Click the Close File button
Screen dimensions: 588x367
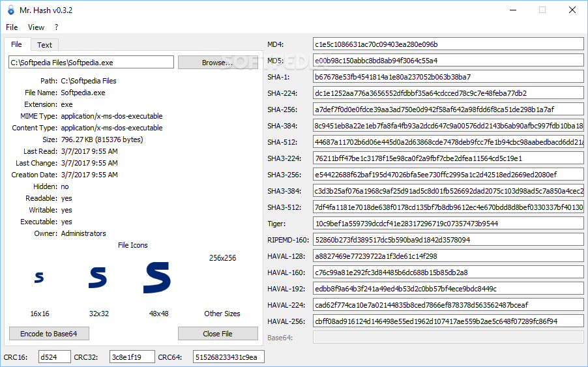218,334
